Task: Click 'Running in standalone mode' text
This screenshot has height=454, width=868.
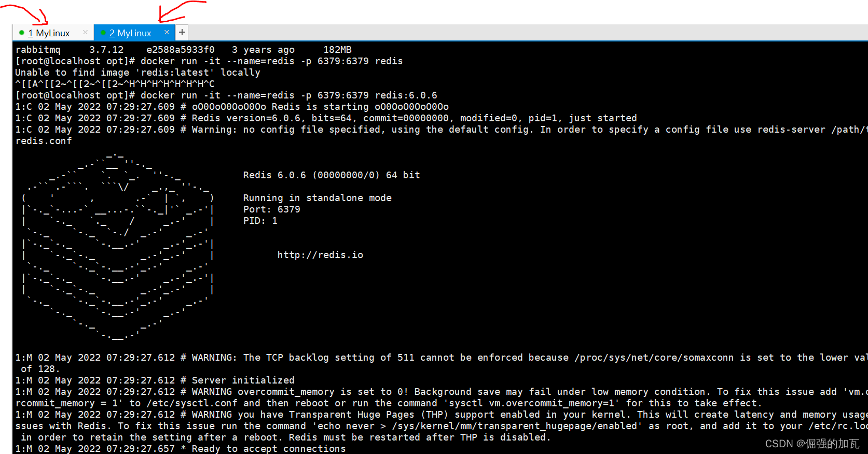Action: coord(317,198)
